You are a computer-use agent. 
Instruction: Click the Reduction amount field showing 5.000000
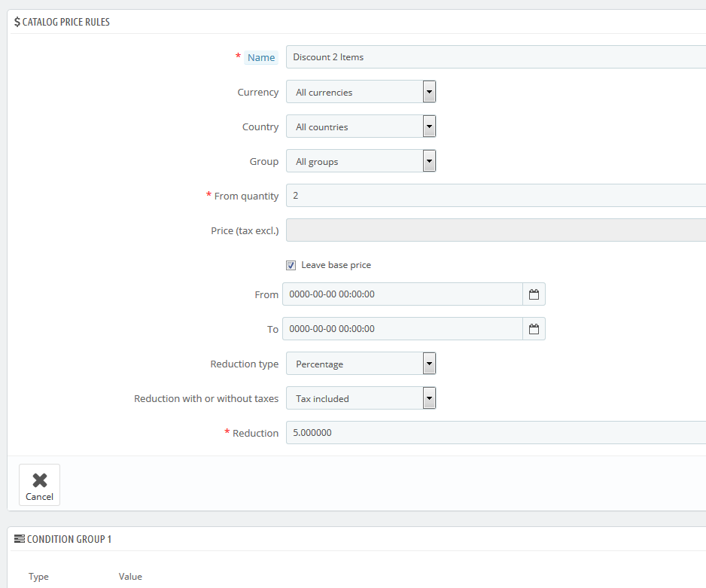[495, 433]
